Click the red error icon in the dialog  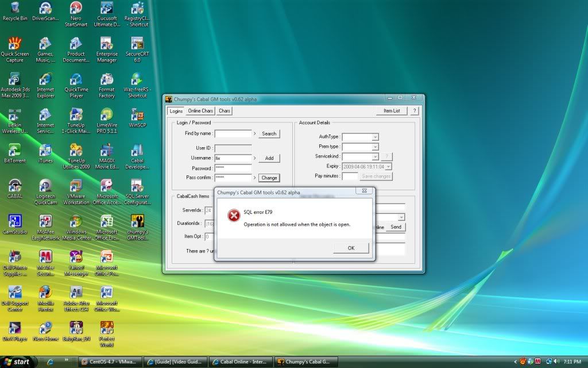pos(234,216)
